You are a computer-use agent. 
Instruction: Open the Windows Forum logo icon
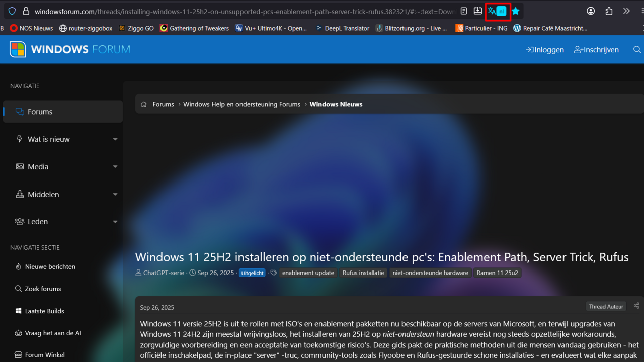[x=18, y=49]
